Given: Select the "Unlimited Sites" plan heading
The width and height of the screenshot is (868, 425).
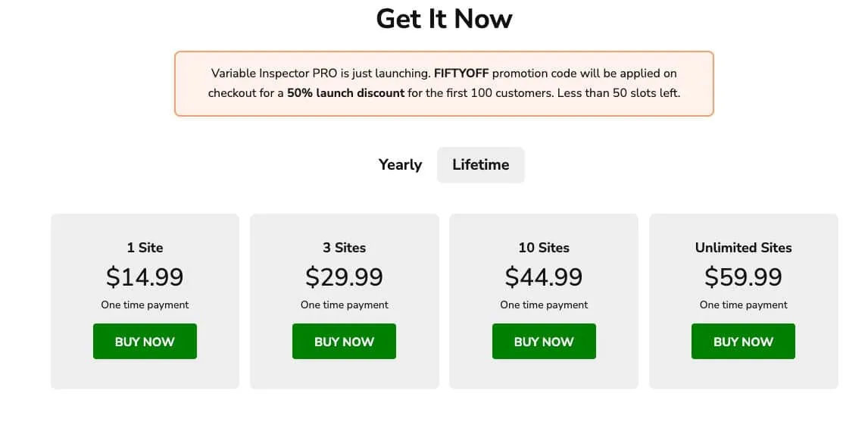Looking at the screenshot, I should point(743,248).
